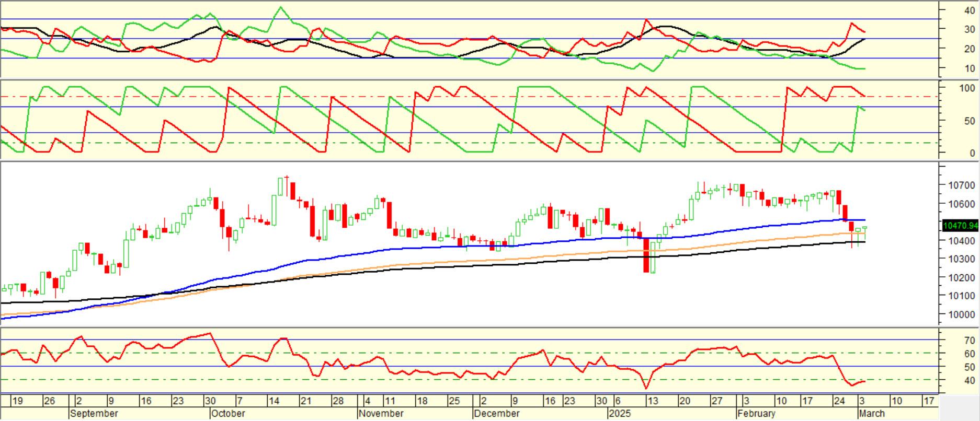Click the green 10470.94 current price label
Screen dimensions: 980x421
pos(960,226)
